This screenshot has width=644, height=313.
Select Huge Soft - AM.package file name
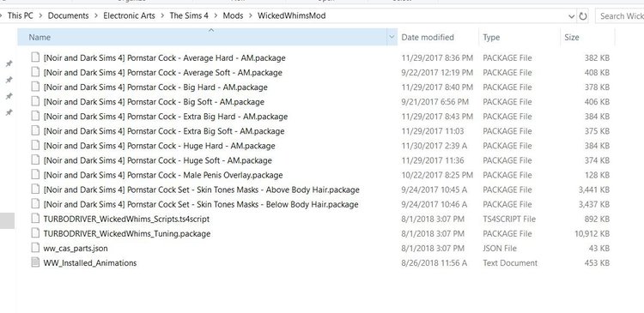158,160
